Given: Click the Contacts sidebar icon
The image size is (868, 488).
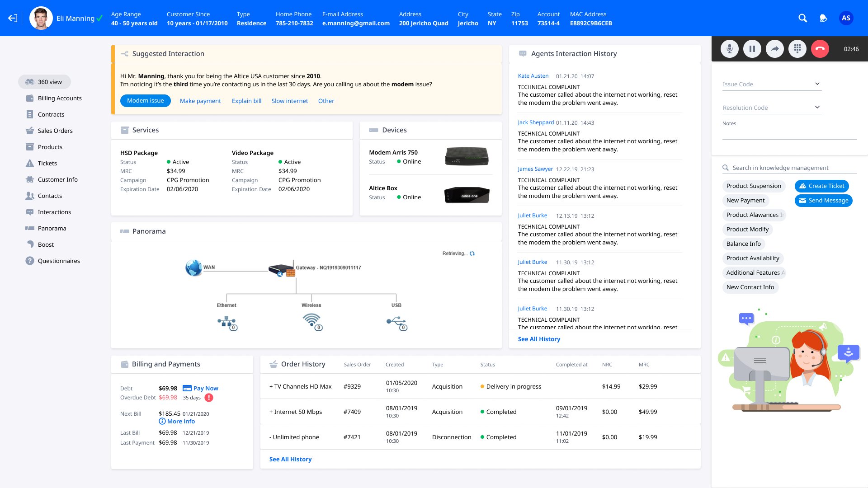Looking at the screenshot, I should coord(30,196).
